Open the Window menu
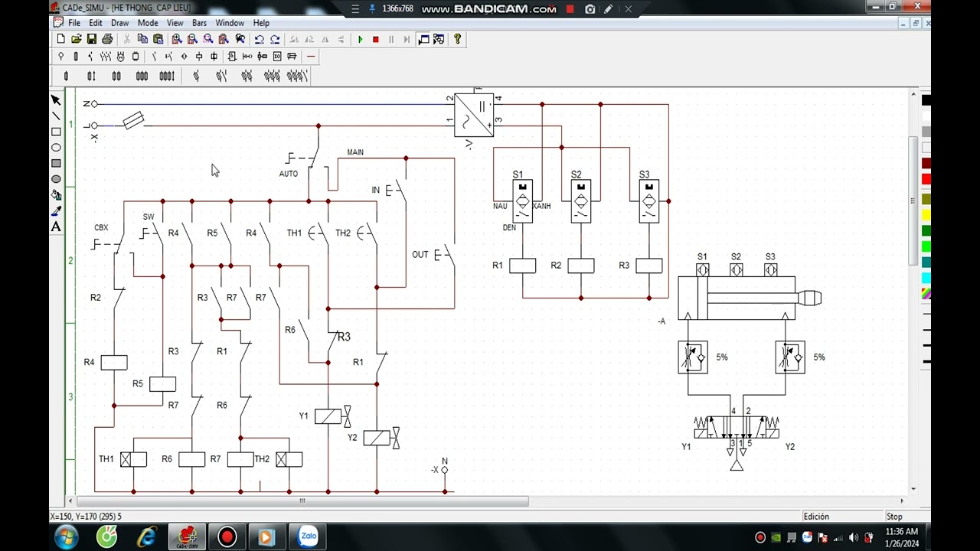This screenshot has width=980, height=551. pyautogui.click(x=230, y=23)
